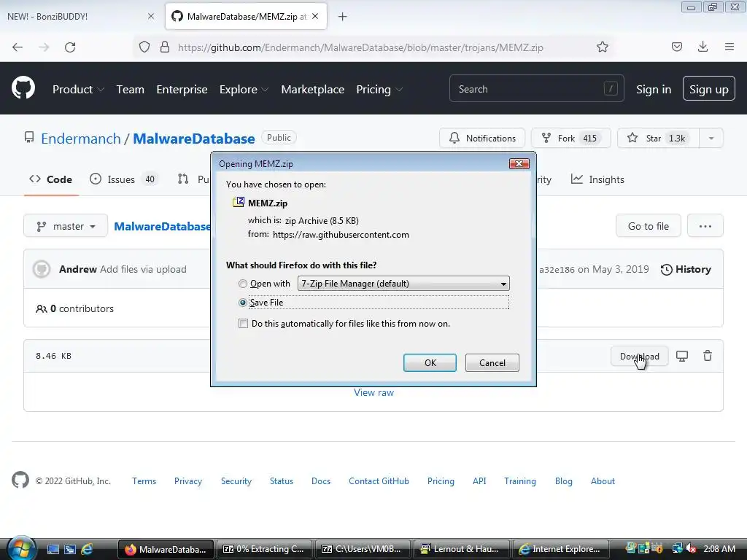This screenshot has height=560, width=747.
Task: Close the BonziBUDDY tab
Action: coord(151,16)
